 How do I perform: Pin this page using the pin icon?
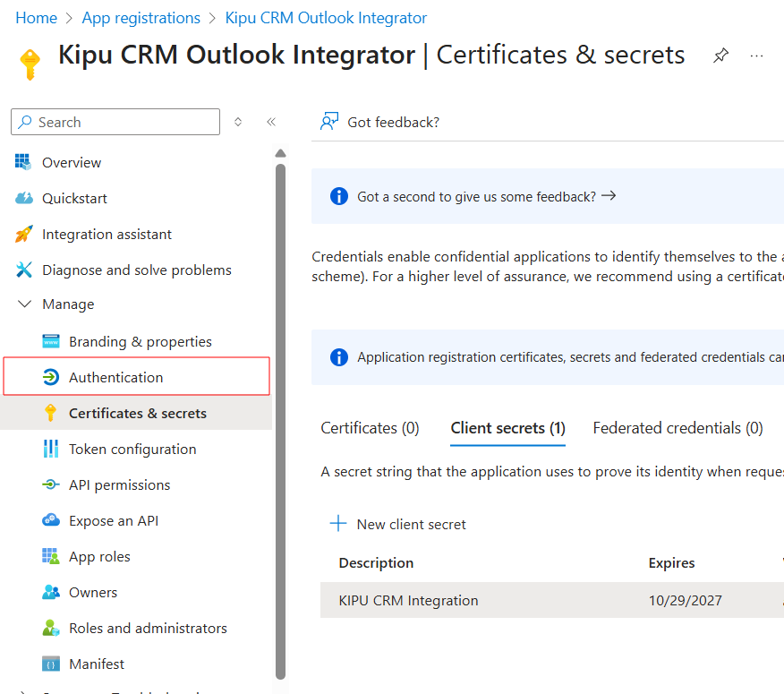coord(720,56)
